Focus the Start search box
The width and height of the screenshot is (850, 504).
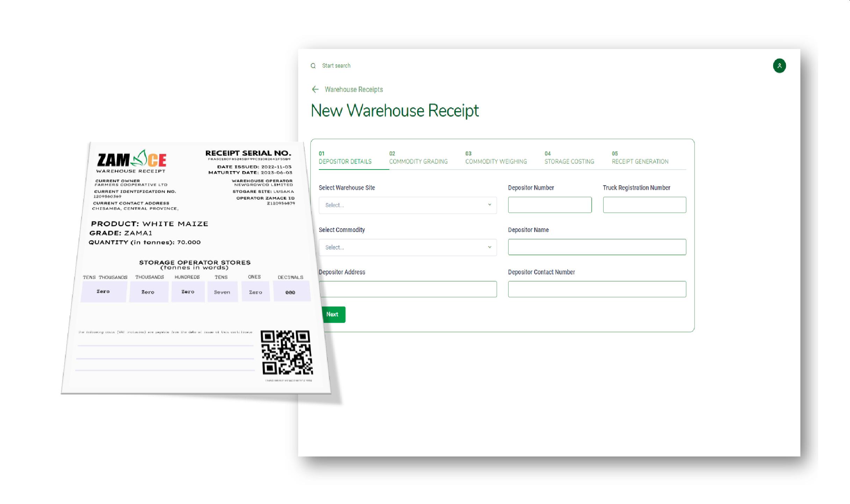(336, 66)
